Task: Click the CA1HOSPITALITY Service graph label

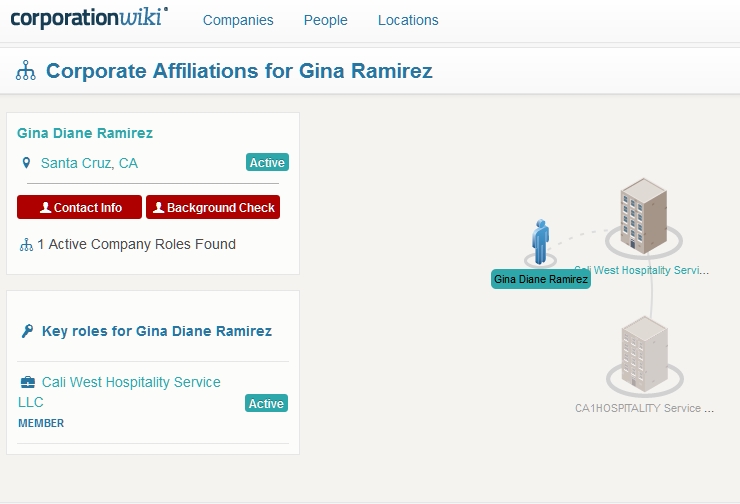Action: 644,408
